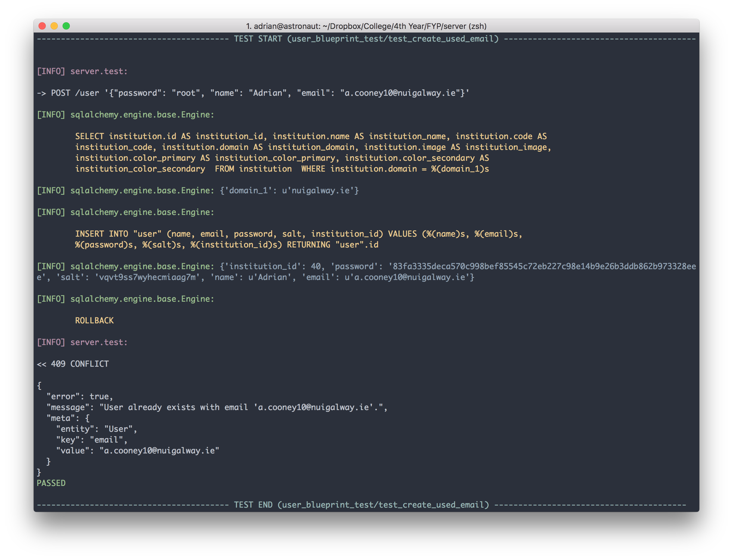Click the "entity": "User" JSON line

tap(96, 429)
